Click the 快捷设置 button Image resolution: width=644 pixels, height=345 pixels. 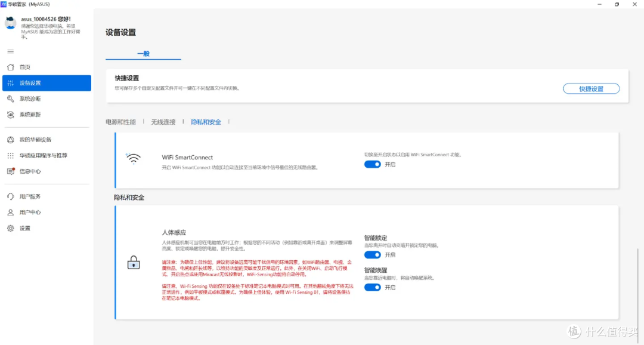click(x=591, y=89)
